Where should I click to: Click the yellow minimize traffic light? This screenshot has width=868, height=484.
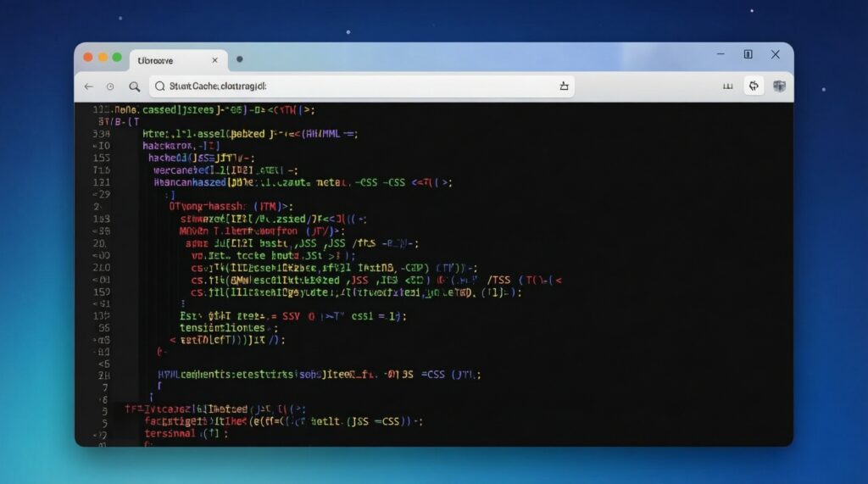click(x=103, y=57)
